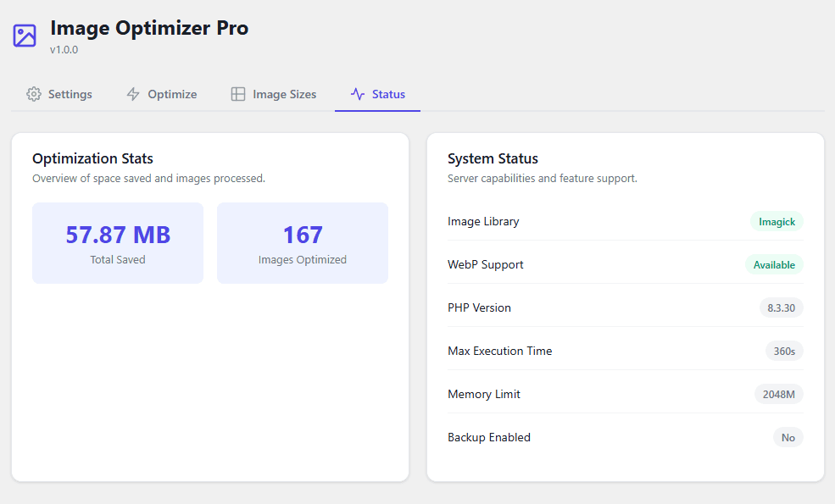Click the WebP Support label
The width and height of the screenshot is (835, 504).
(486, 264)
